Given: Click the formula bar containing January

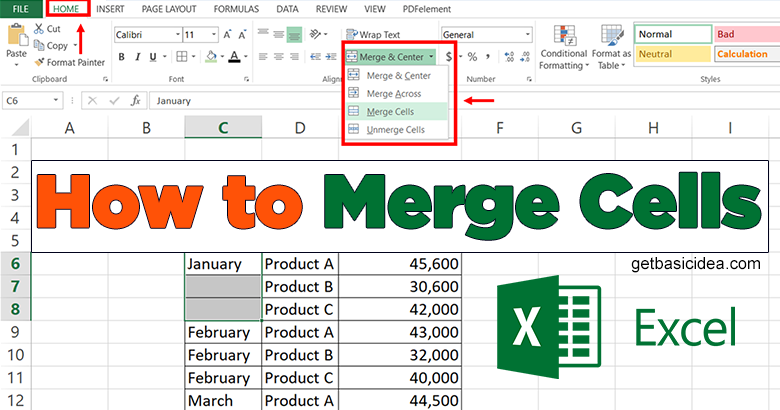Looking at the screenshot, I should tap(464, 101).
